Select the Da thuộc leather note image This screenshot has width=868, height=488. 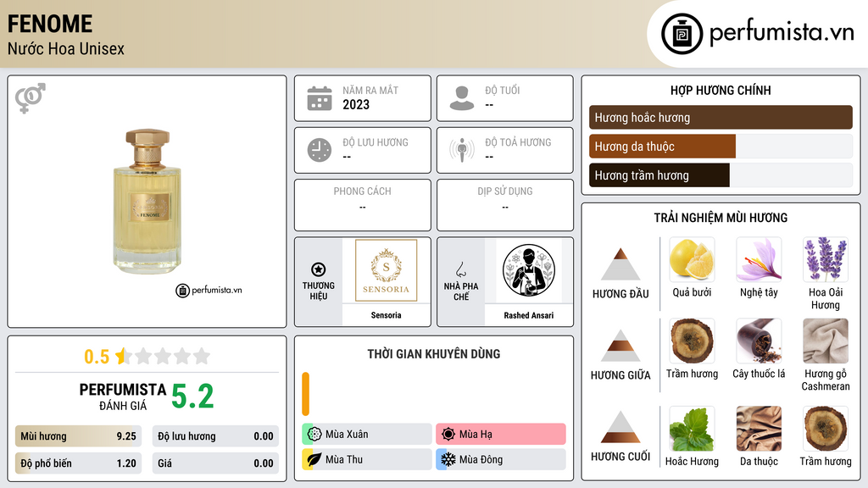[759, 429]
